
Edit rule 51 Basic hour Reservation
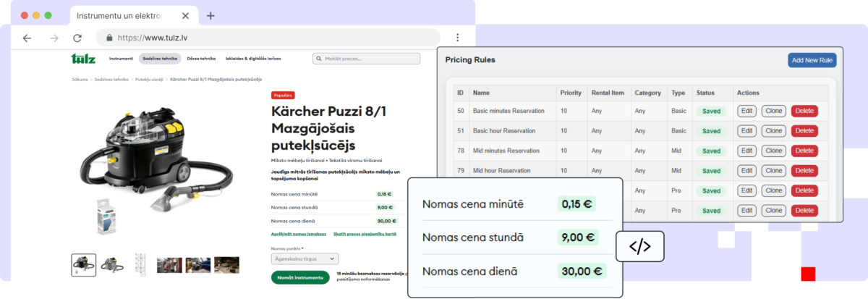coord(747,131)
